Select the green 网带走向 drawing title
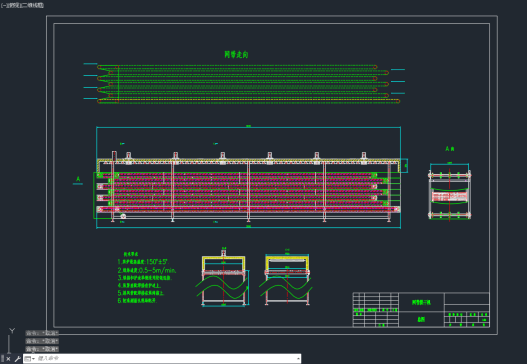This screenshot has height=364, width=527. click(x=236, y=54)
